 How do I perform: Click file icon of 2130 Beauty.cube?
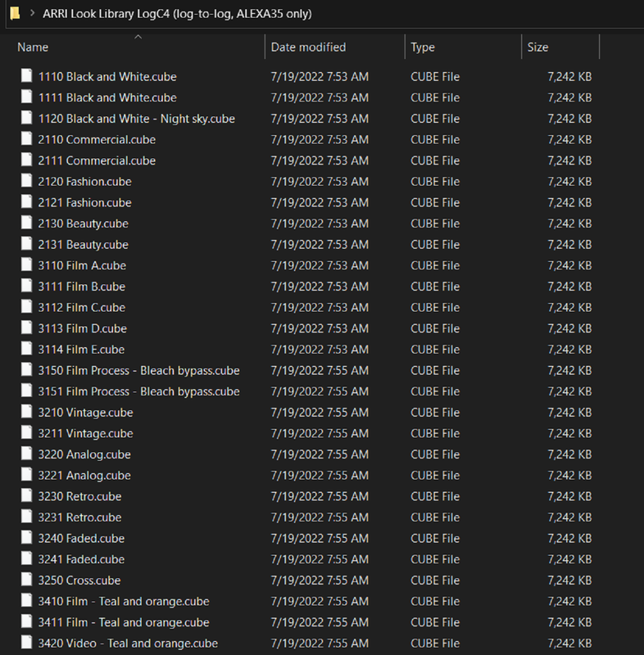(x=27, y=222)
